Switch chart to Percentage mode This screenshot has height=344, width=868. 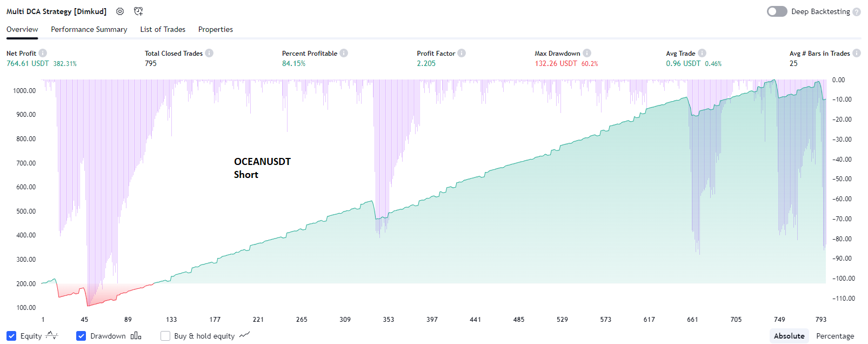(835, 336)
